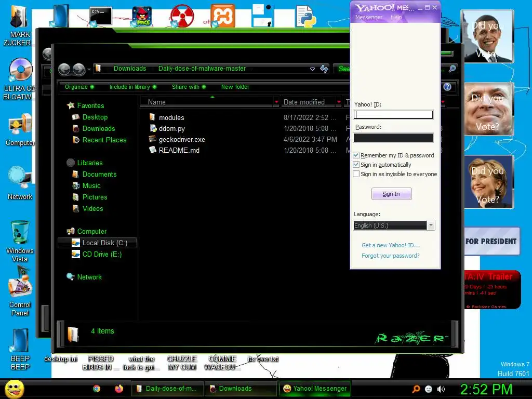This screenshot has height=399, width=532.
Task: Click the Sign In button
Action: (x=391, y=194)
